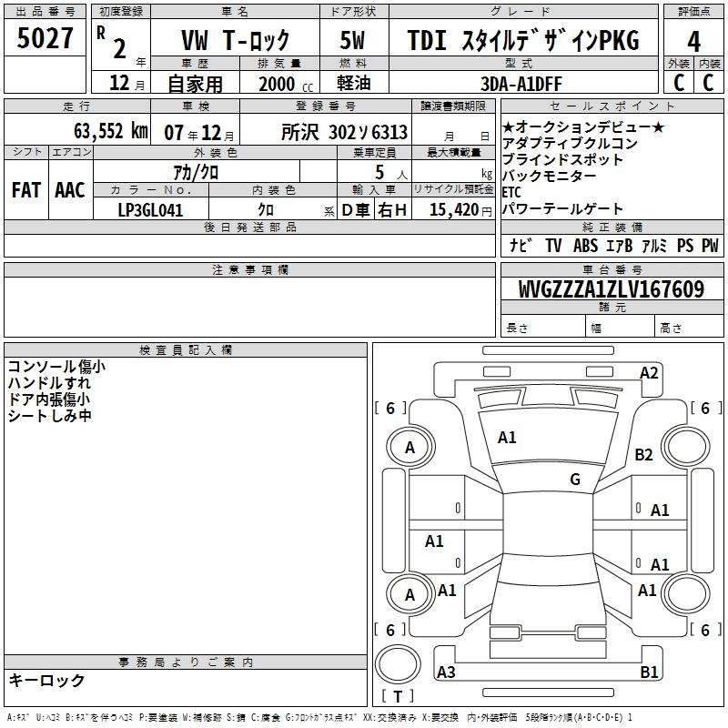This screenshot has height=728, width=728.
Task: Select the 後日発送部品 section header
Action: (249, 227)
